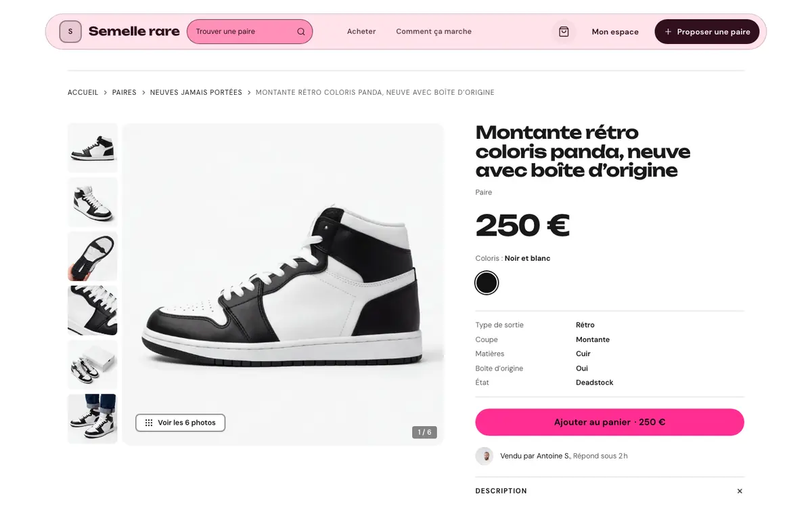Go to Mon espace
Screen dimensions: 812x508
(x=615, y=32)
